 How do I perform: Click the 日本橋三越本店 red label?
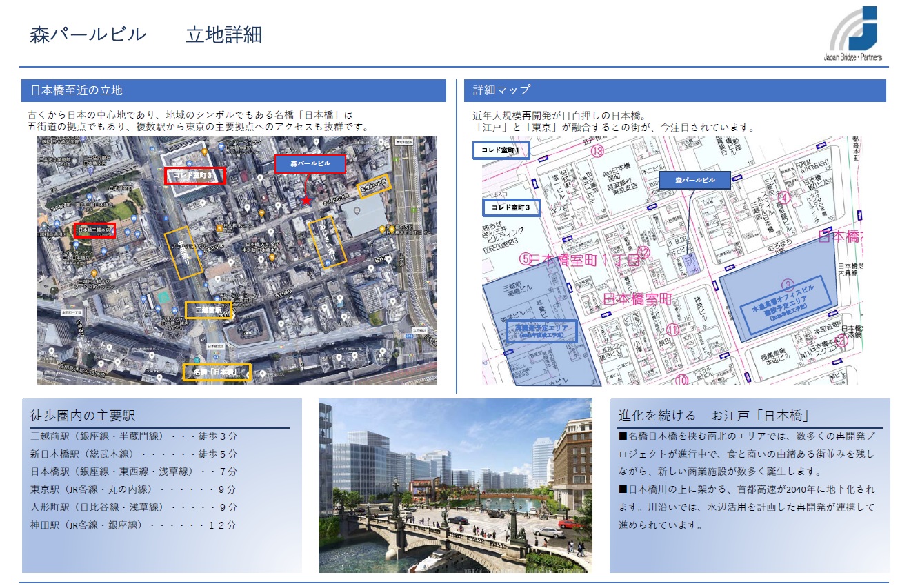pos(94,230)
